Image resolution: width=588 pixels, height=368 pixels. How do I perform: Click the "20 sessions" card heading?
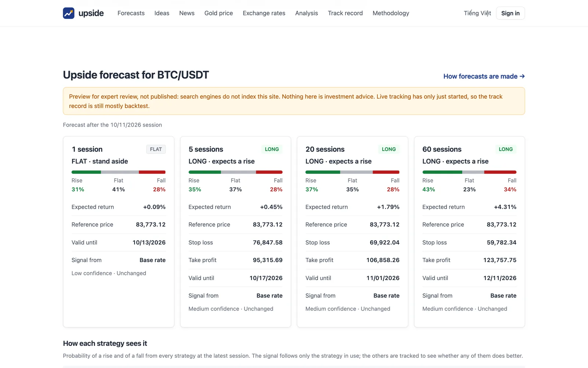coord(325,149)
